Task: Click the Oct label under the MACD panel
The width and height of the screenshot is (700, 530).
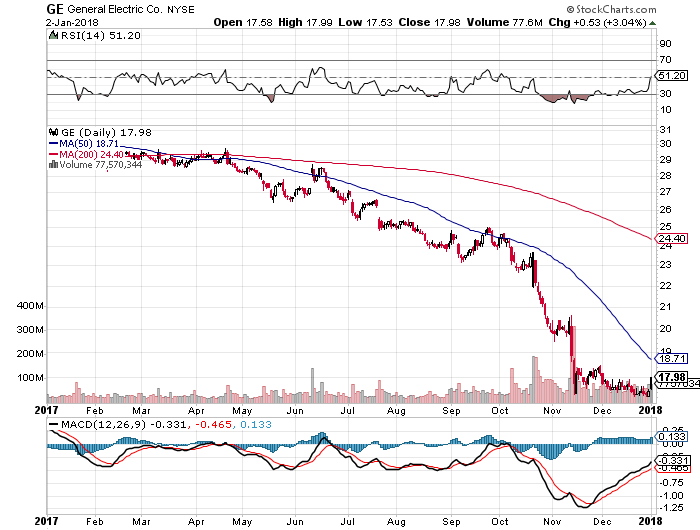Action: click(x=500, y=521)
